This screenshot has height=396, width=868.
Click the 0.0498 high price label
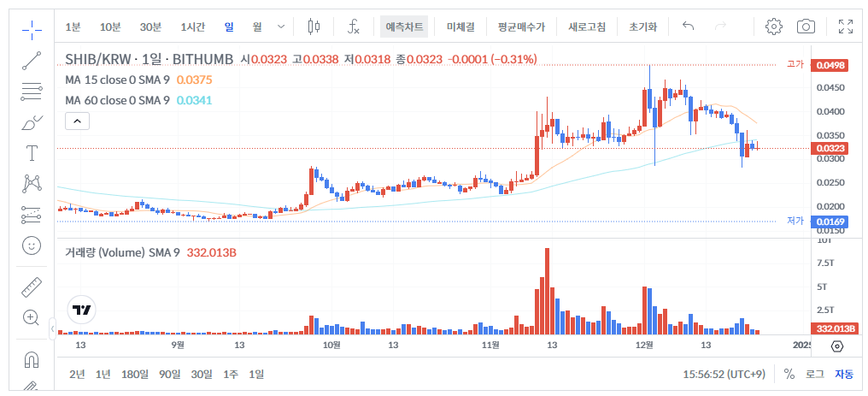point(829,65)
